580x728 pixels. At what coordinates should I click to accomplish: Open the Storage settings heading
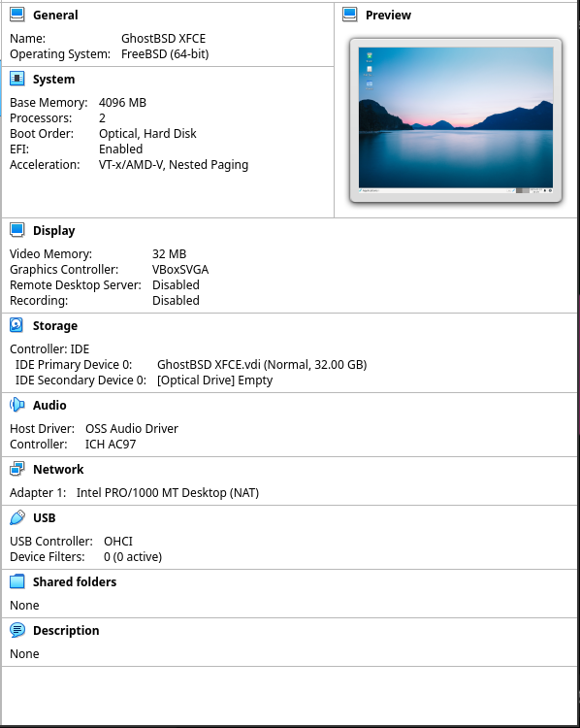tap(55, 326)
